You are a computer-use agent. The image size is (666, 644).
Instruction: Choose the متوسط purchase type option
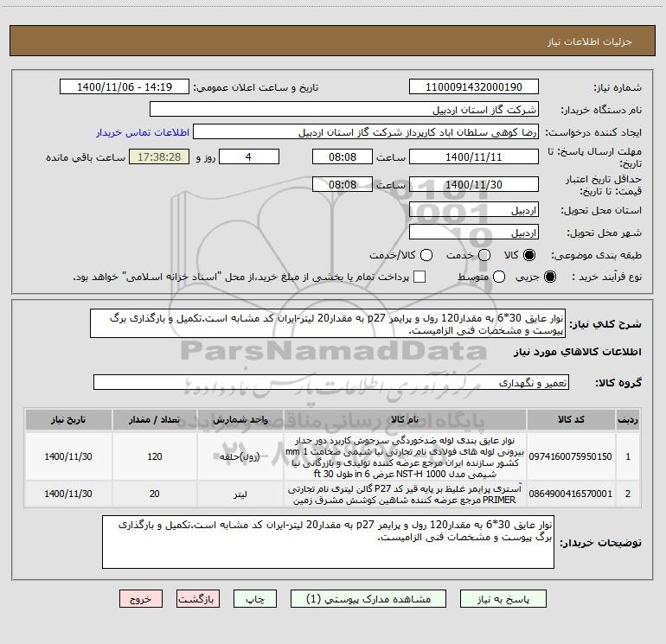tap(499, 277)
